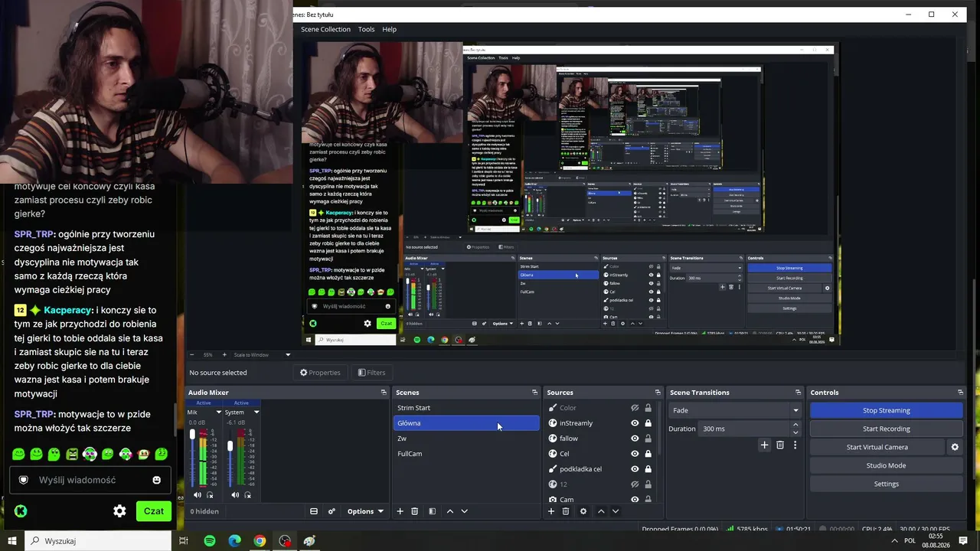Open the Audio Mixer layout toggle icon
The image size is (980, 551).
(314, 511)
